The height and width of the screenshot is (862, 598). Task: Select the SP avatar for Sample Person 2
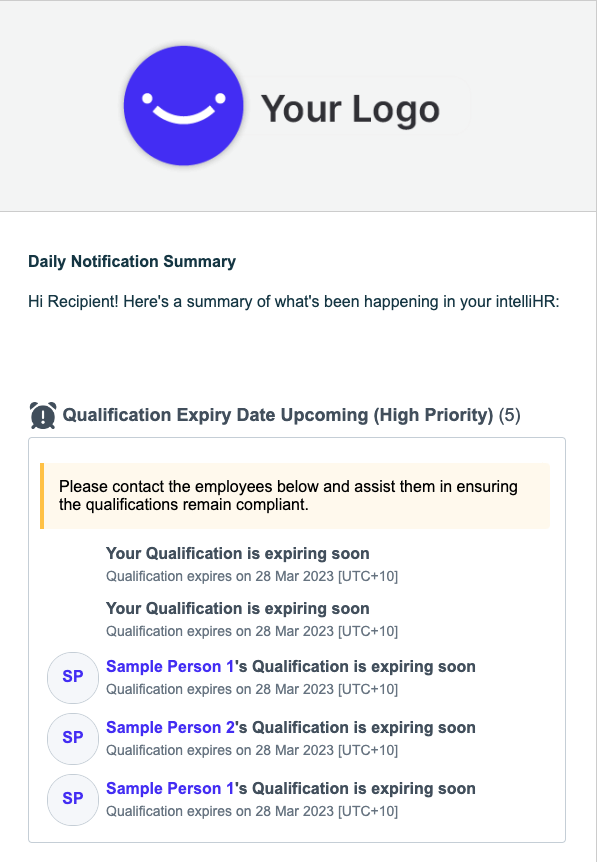(73, 738)
